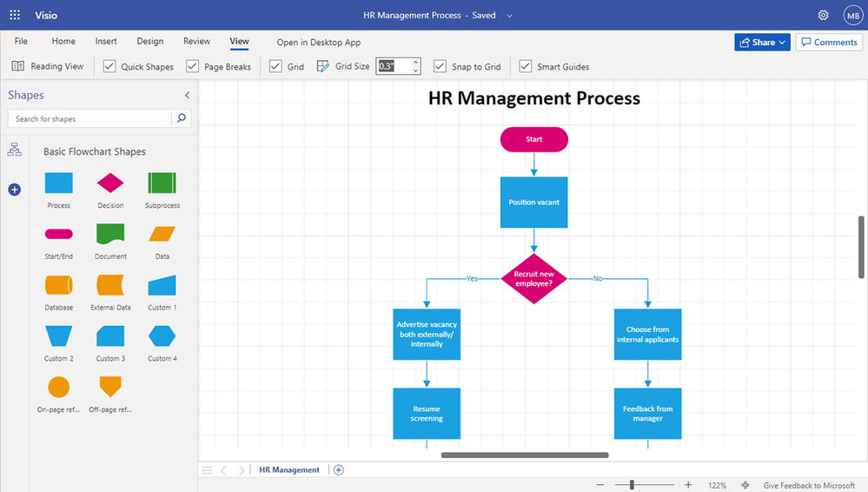Select the Custom 2 shape
This screenshot has width=868, height=492.
tap(59, 336)
